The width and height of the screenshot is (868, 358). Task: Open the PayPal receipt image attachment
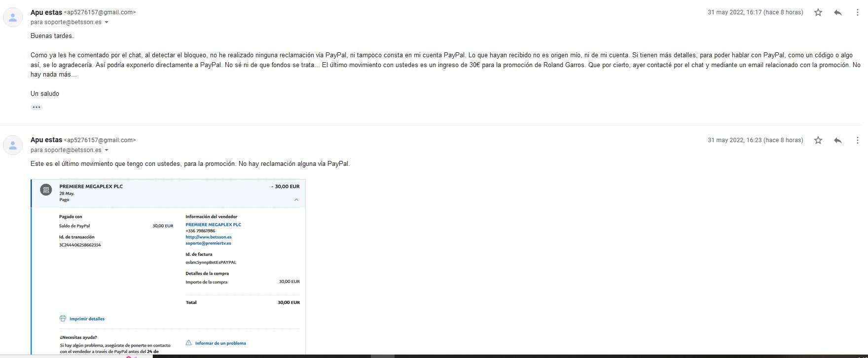pos(168,267)
